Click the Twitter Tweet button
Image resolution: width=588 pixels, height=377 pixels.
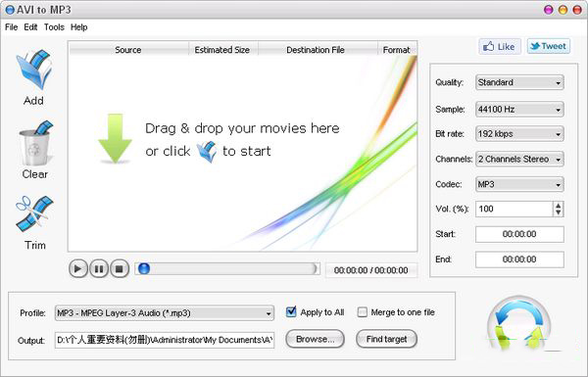click(549, 46)
